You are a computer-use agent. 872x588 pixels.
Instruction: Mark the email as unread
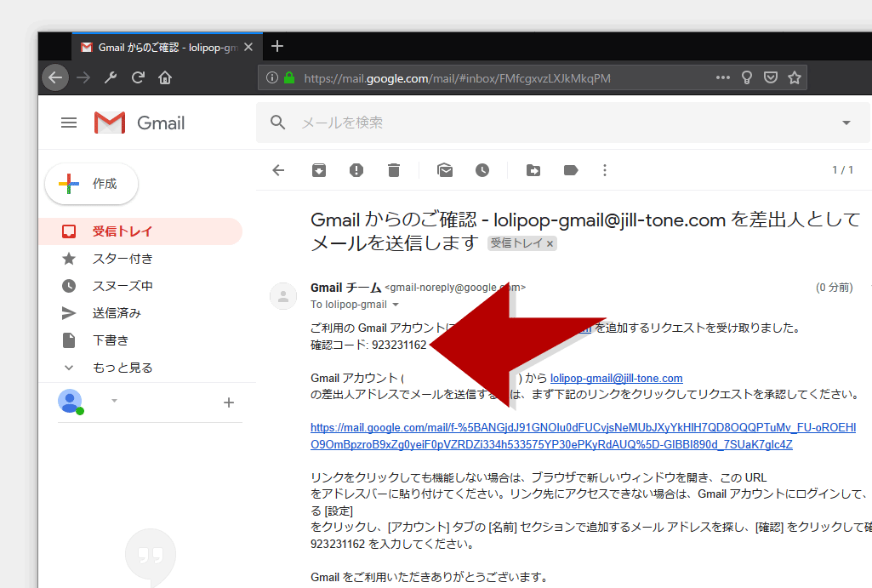tap(445, 170)
